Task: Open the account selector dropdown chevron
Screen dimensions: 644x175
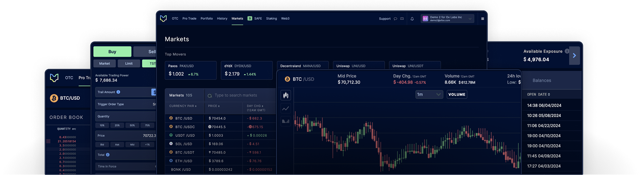Action: [470, 19]
